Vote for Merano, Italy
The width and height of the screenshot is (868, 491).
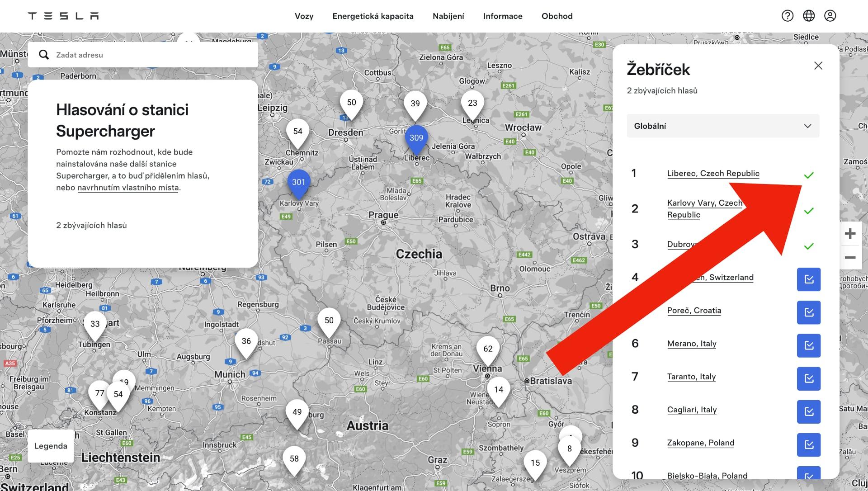(x=809, y=345)
